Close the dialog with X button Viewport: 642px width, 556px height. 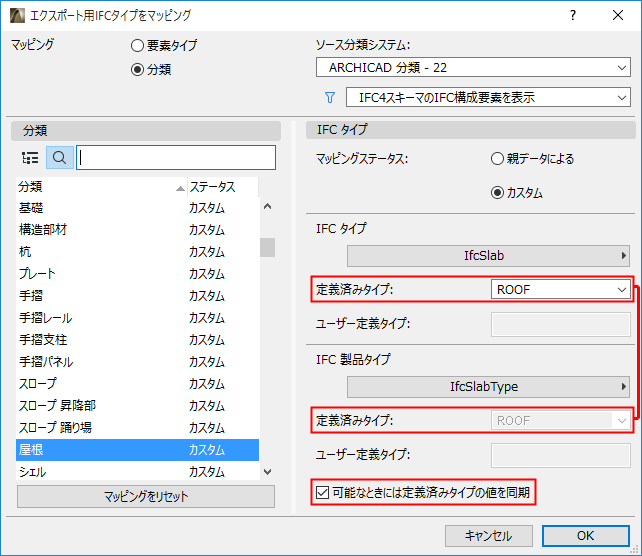click(x=618, y=16)
